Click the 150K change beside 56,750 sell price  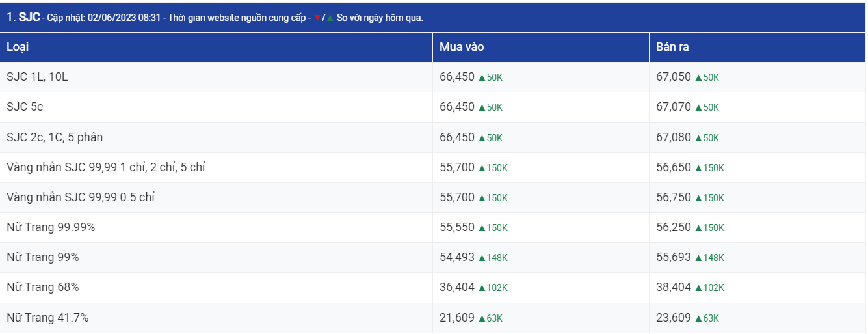point(713,198)
